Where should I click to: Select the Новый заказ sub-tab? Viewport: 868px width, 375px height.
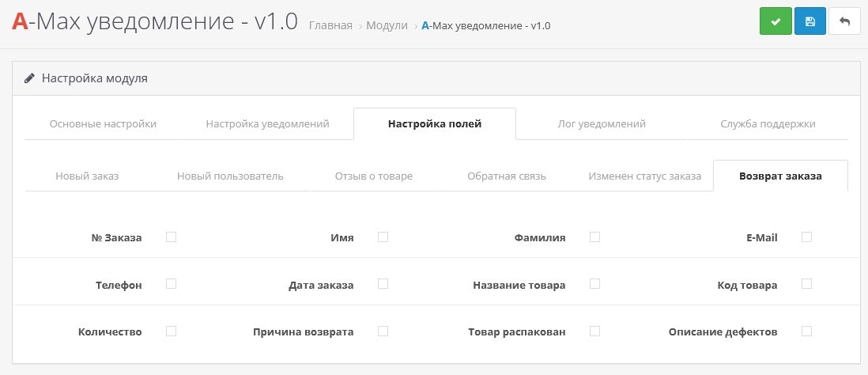87,176
